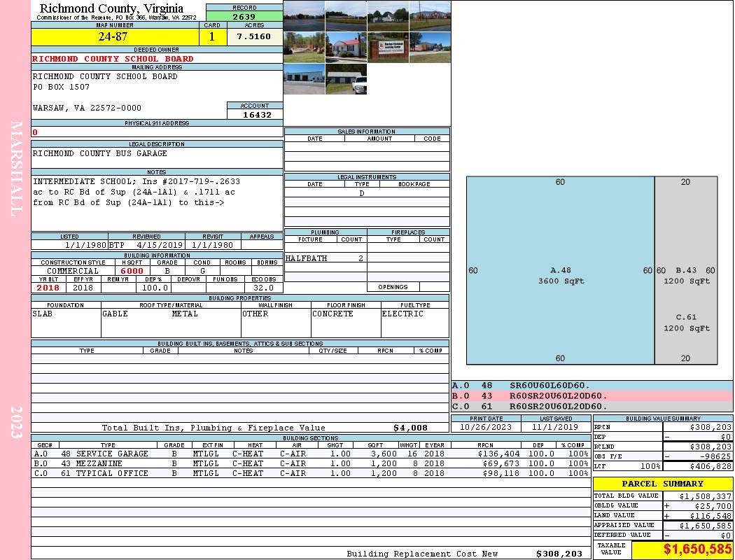
Task: Select the B.0 Mezzanine section row
Action: click(309, 463)
